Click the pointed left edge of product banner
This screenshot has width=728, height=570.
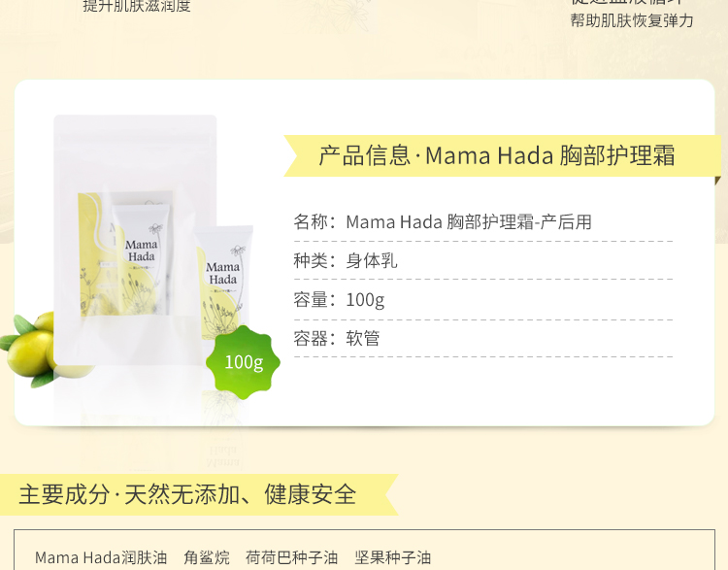(x=291, y=155)
